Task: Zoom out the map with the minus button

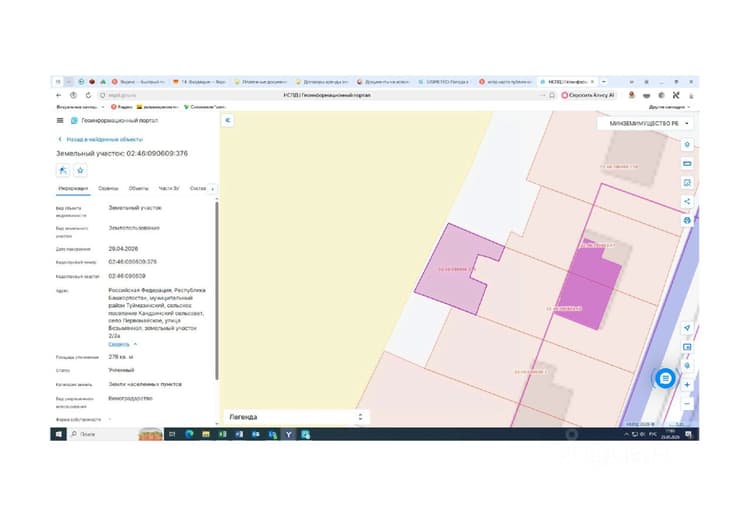Action: (x=687, y=404)
